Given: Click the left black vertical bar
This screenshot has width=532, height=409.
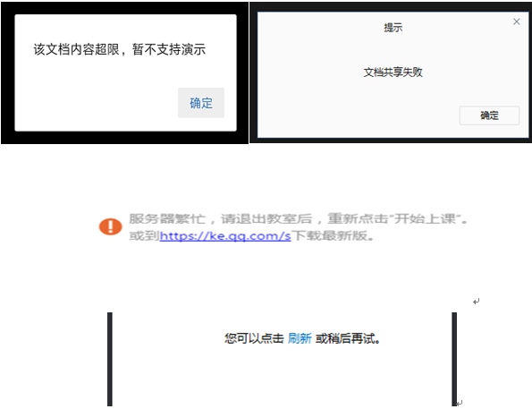Looking at the screenshot, I should tap(110, 359).
